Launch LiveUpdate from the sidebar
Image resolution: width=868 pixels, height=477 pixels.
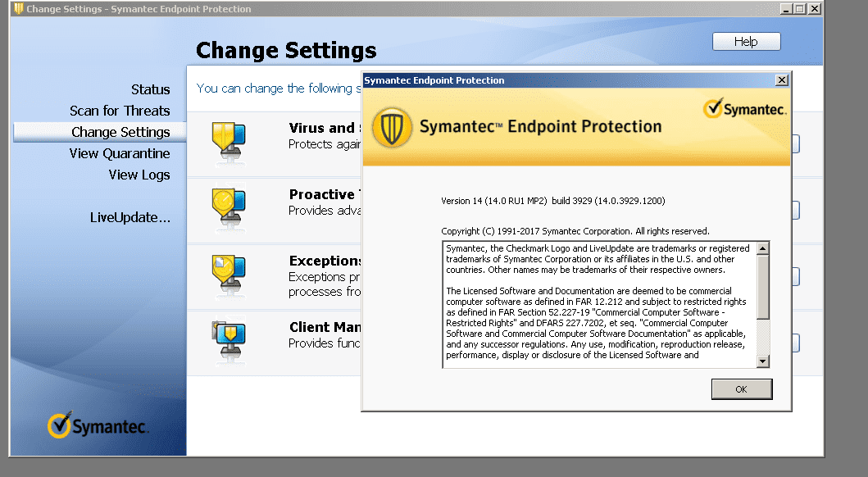click(x=130, y=217)
